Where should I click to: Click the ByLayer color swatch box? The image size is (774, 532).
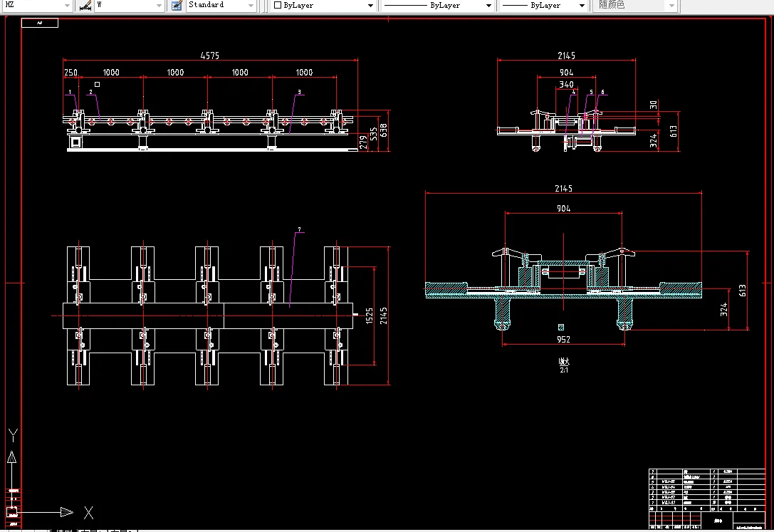(x=278, y=6)
